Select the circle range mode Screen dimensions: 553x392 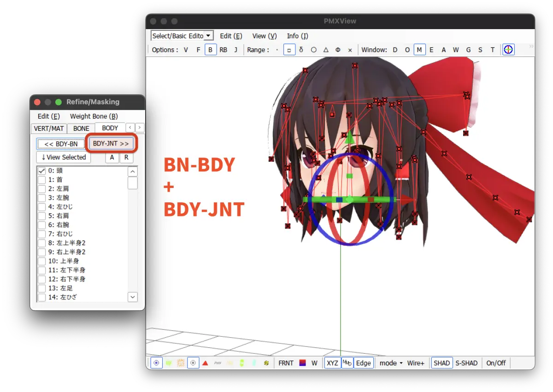313,50
